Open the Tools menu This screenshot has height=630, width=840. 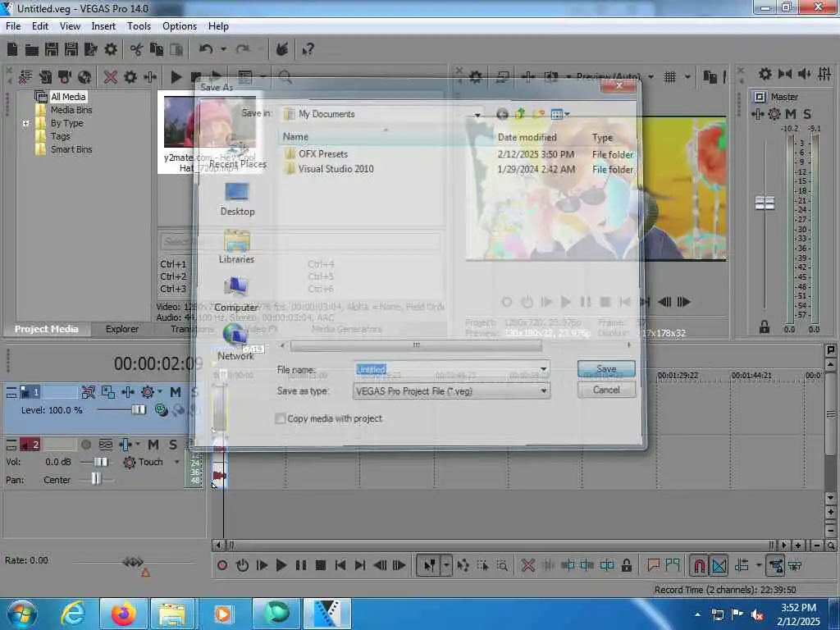click(139, 26)
